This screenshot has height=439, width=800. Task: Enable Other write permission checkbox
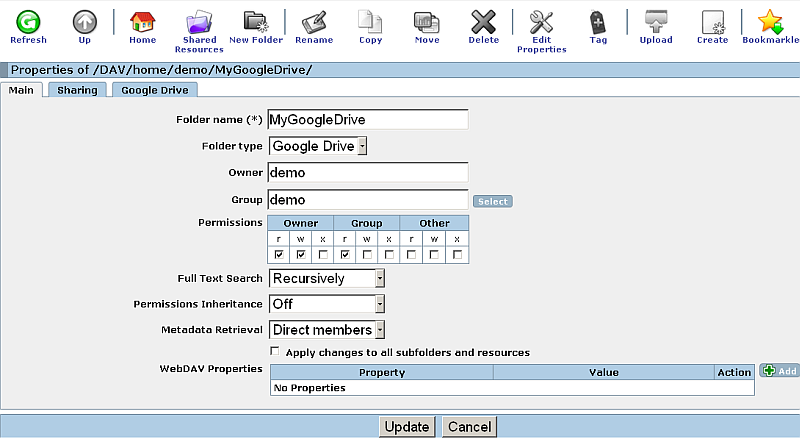435,255
